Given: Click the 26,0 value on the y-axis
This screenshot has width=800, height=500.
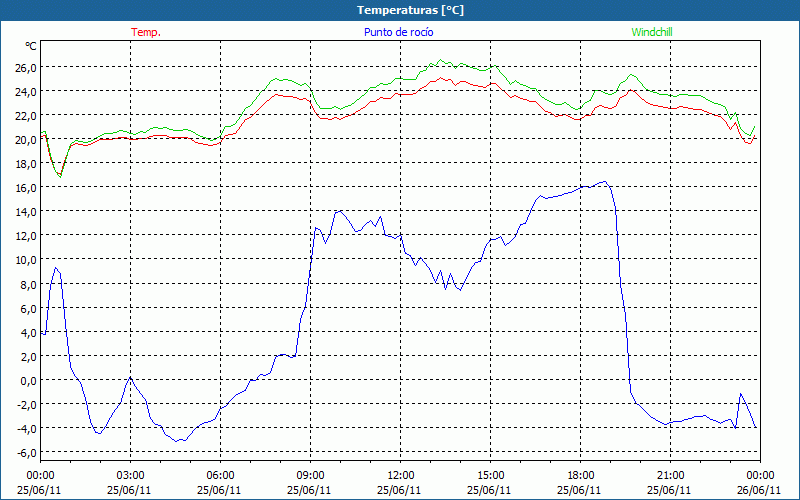Looking at the screenshot, I should coord(25,68).
